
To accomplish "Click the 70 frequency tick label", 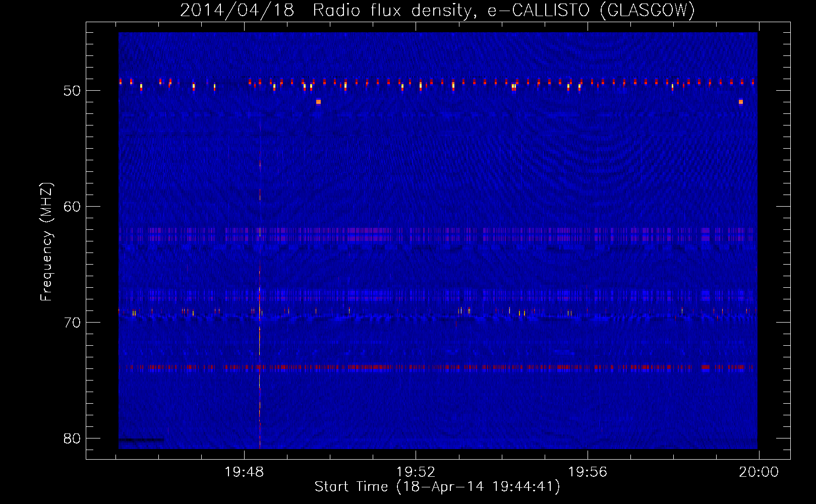I will pos(72,323).
